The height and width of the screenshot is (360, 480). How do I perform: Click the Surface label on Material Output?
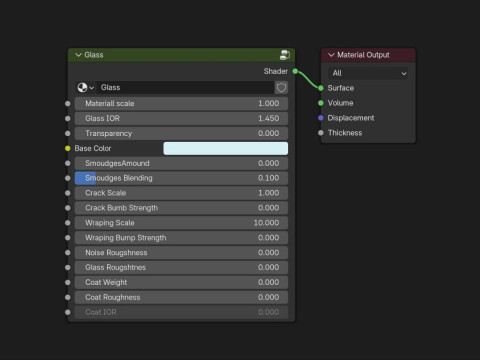(x=341, y=88)
